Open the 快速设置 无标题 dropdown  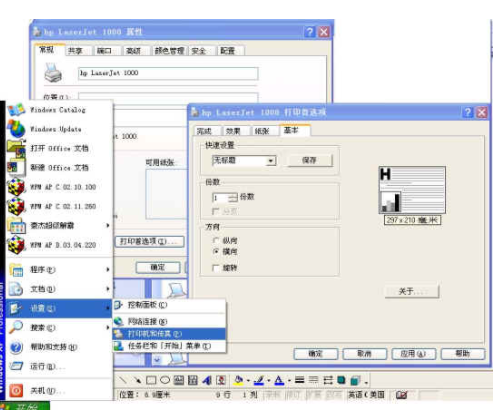pyautogui.click(x=244, y=161)
